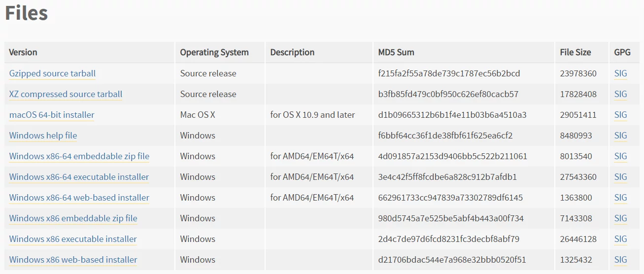Click Windows x86-64 web-based installer link

pos(79,198)
